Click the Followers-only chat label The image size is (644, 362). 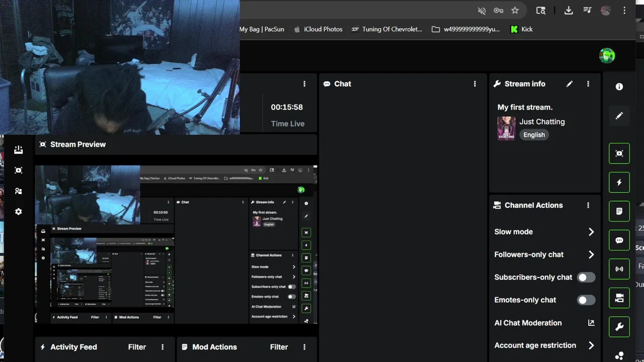(529, 254)
